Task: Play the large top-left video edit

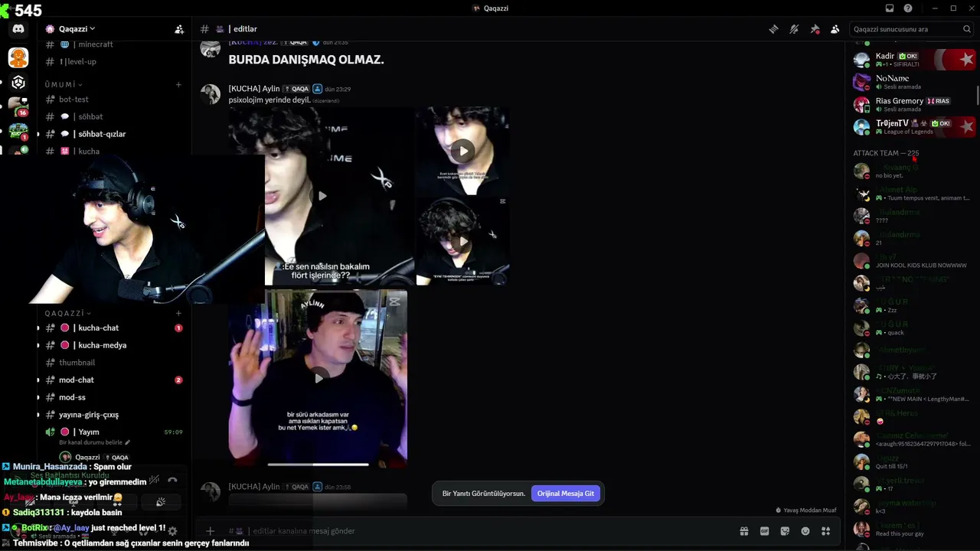Action: pos(322,196)
